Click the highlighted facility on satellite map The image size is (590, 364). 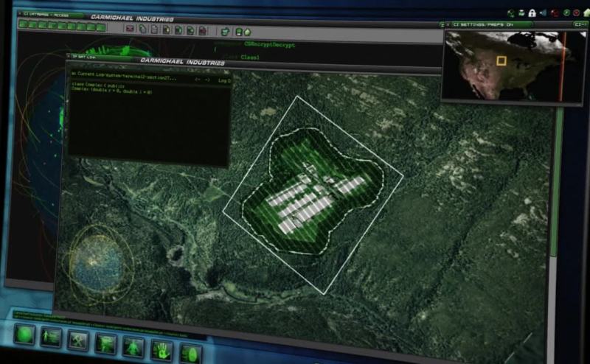pyautogui.click(x=313, y=197)
